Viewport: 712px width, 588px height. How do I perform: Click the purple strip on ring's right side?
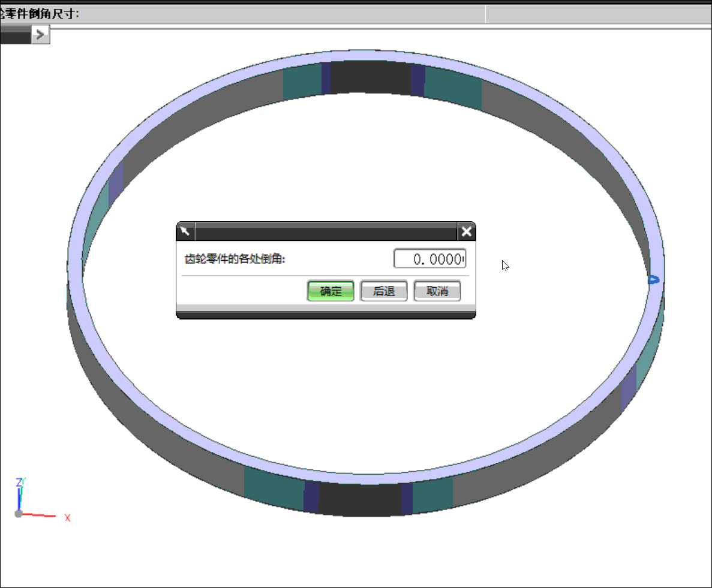tap(628, 385)
